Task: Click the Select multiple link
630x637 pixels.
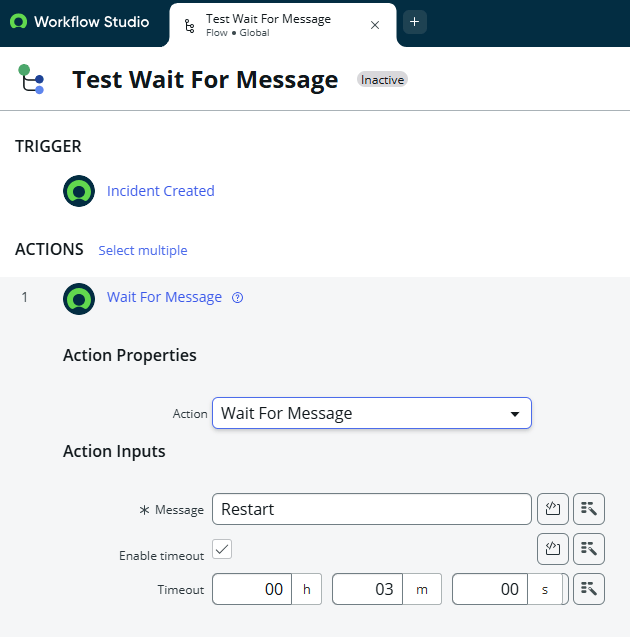Action: point(143,250)
